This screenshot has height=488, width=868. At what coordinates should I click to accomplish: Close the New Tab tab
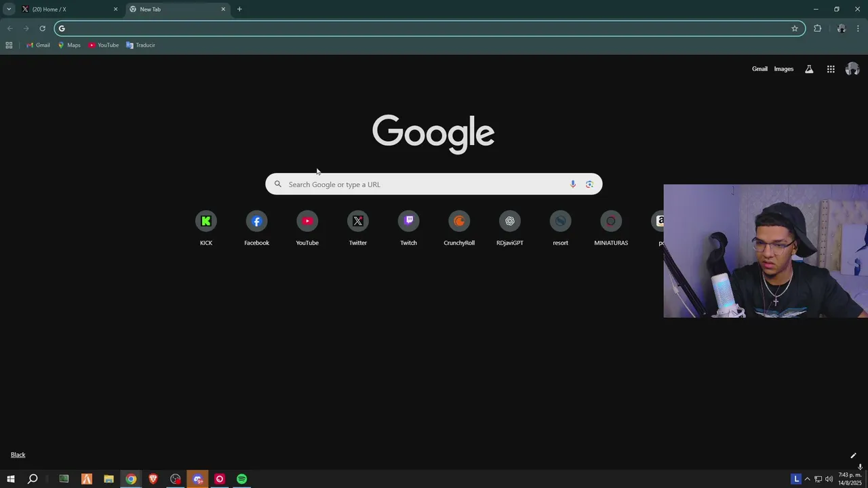(x=223, y=9)
